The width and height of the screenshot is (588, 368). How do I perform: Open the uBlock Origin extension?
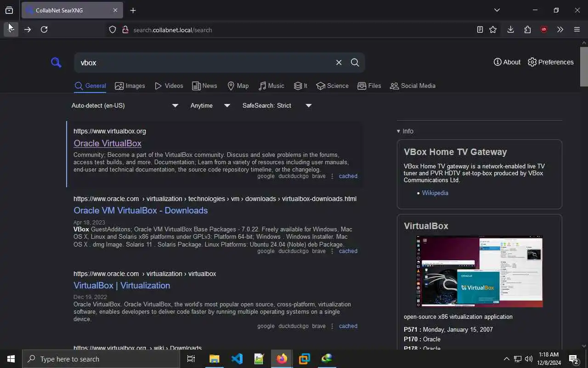[x=544, y=29]
